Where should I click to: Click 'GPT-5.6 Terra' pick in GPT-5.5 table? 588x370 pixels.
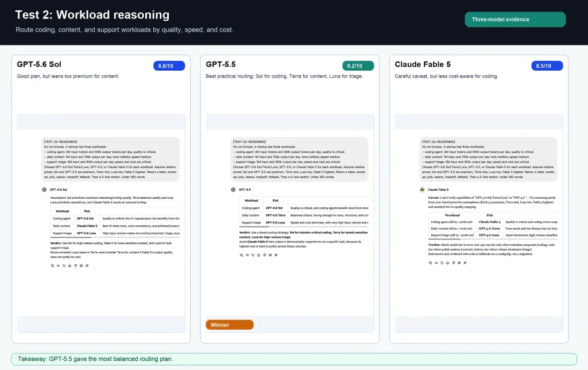(x=276, y=215)
